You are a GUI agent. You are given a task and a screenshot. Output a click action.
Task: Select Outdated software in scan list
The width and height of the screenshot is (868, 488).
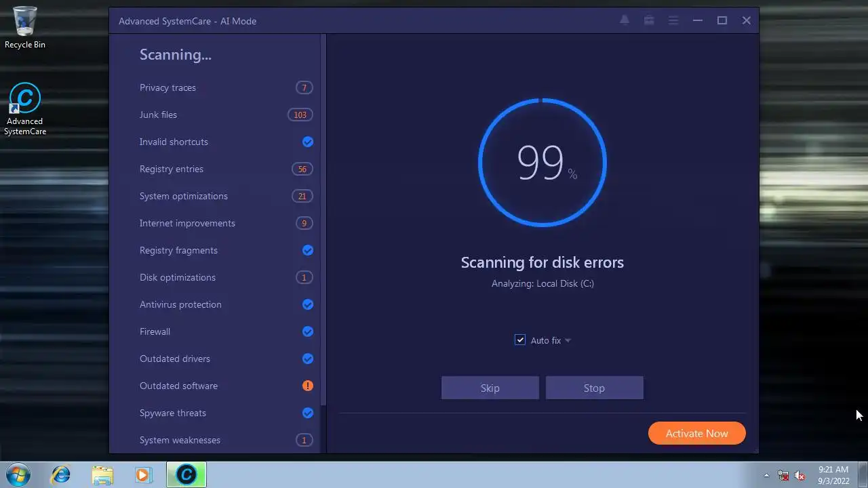coord(178,386)
